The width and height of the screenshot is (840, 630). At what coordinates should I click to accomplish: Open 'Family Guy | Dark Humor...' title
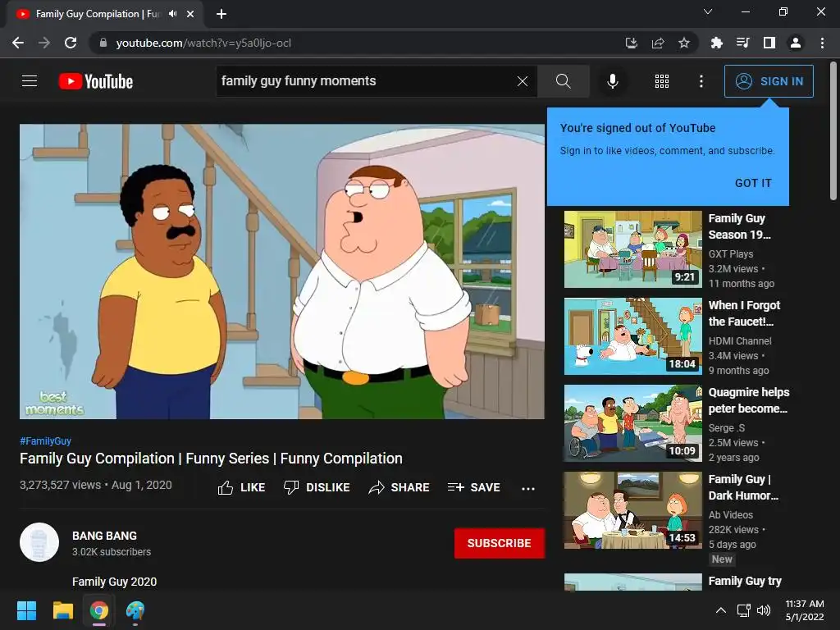click(x=743, y=487)
